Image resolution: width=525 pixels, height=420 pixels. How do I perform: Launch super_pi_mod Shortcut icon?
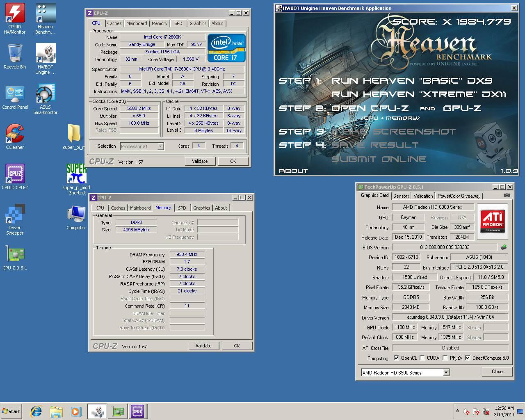(76, 179)
